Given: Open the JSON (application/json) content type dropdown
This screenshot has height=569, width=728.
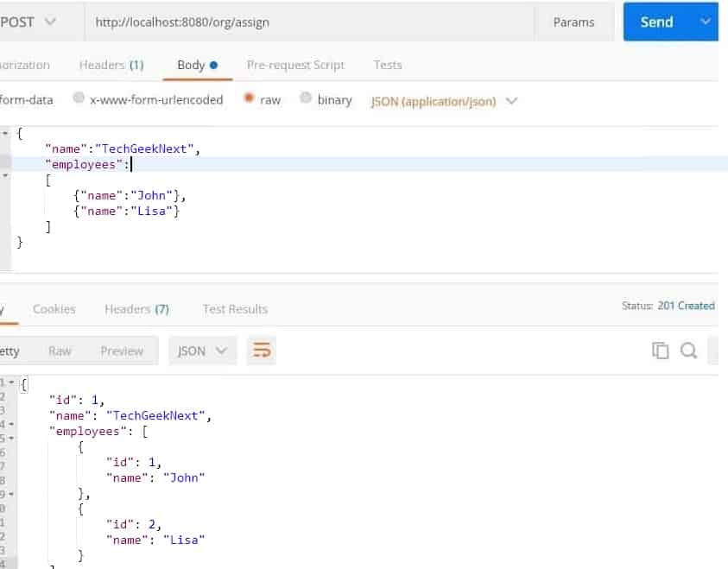Looking at the screenshot, I should click(444, 101).
